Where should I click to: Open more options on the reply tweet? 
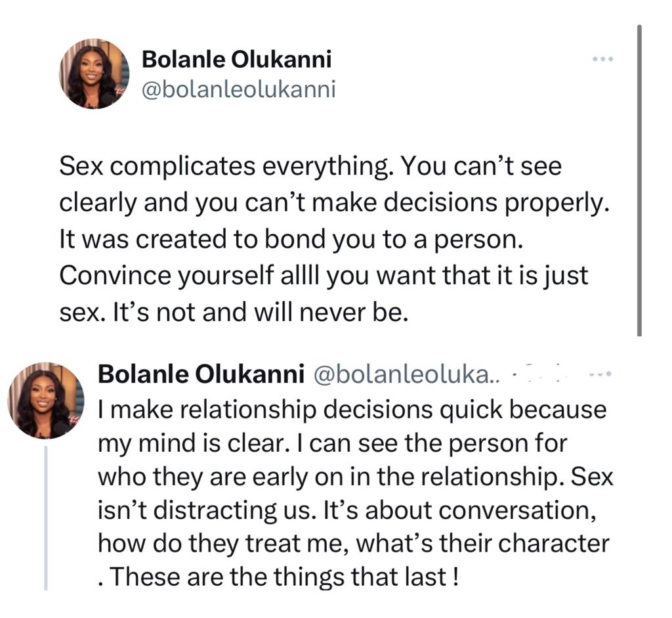(x=600, y=374)
